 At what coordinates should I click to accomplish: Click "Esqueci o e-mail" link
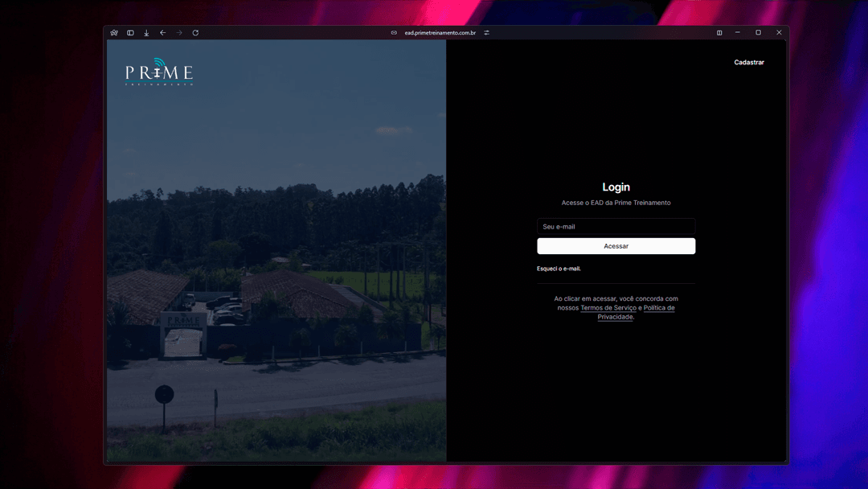(559, 269)
